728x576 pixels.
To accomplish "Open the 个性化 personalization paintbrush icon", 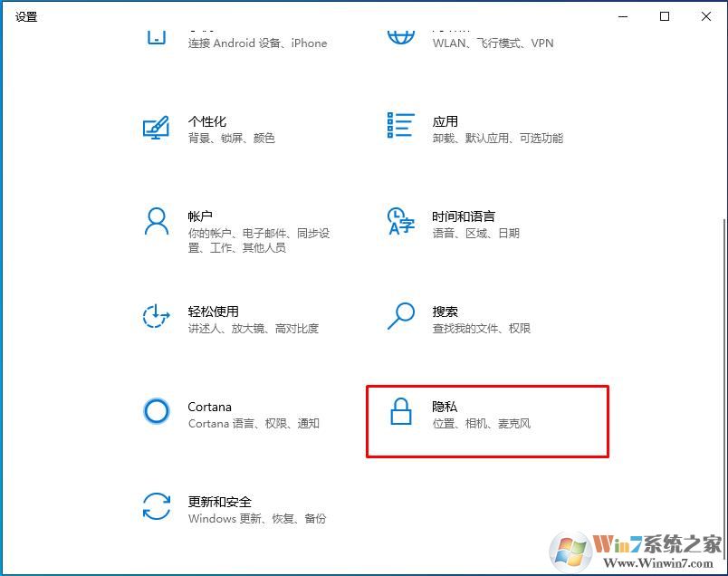I will (156, 128).
